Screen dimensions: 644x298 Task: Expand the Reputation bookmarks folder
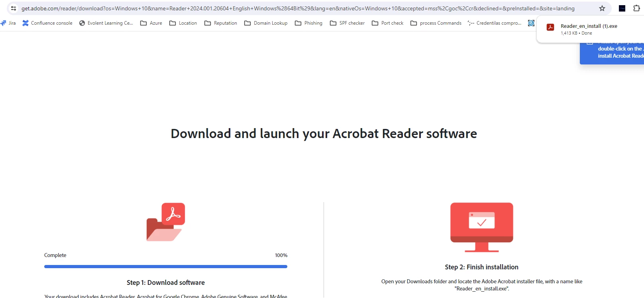pyautogui.click(x=220, y=23)
